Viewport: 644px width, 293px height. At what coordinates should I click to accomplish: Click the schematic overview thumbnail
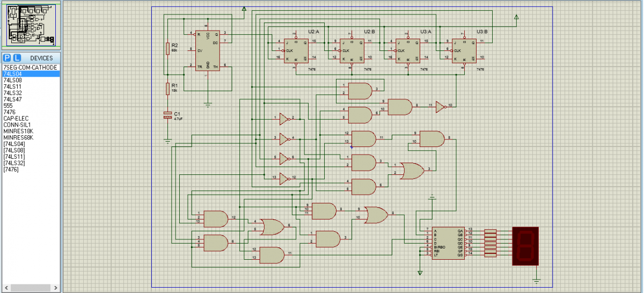tap(31, 25)
